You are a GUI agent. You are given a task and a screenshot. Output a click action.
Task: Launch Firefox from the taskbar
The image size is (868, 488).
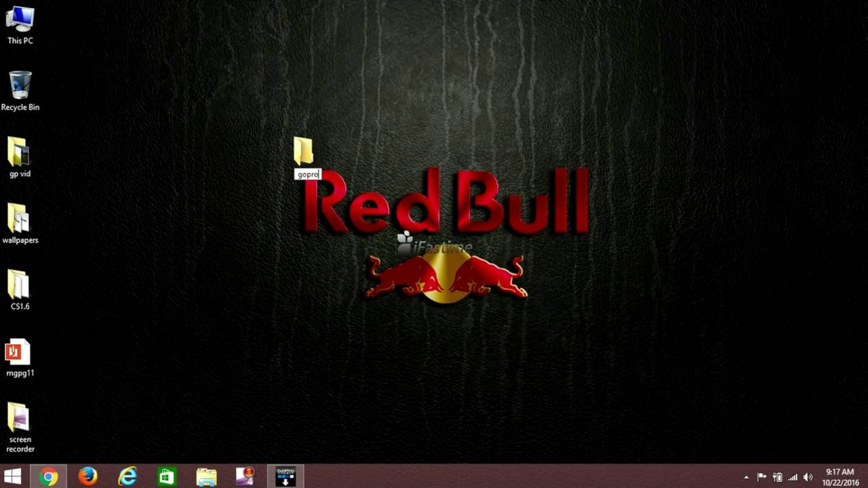coord(87,476)
